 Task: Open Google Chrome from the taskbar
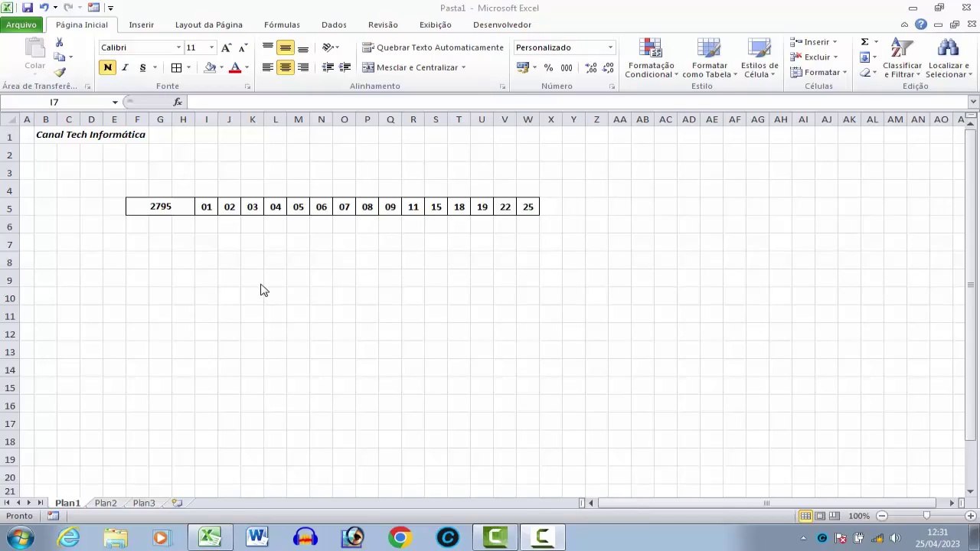[400, 537]
